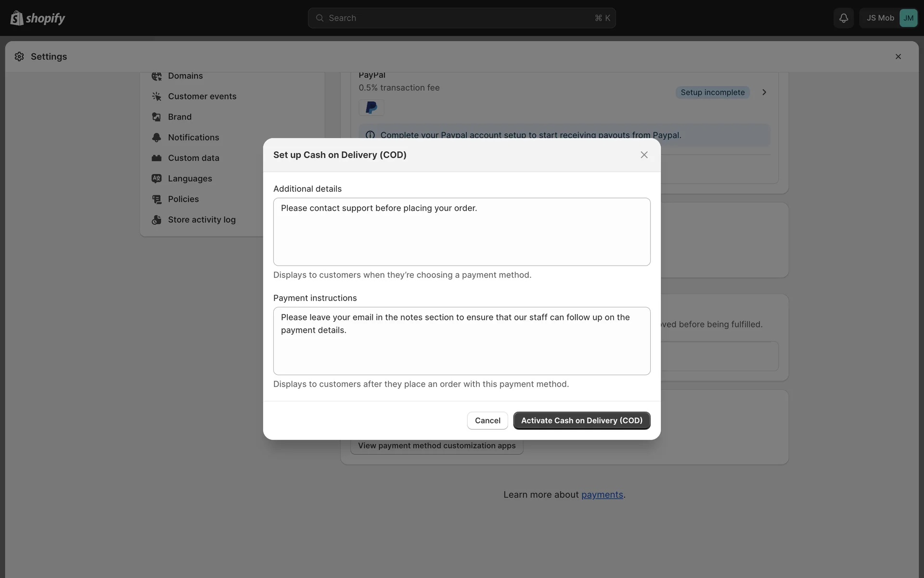Close the COD setup dialog
This screenshot has height=578, width=924.
pyautogui.click(x=644, y=155)
